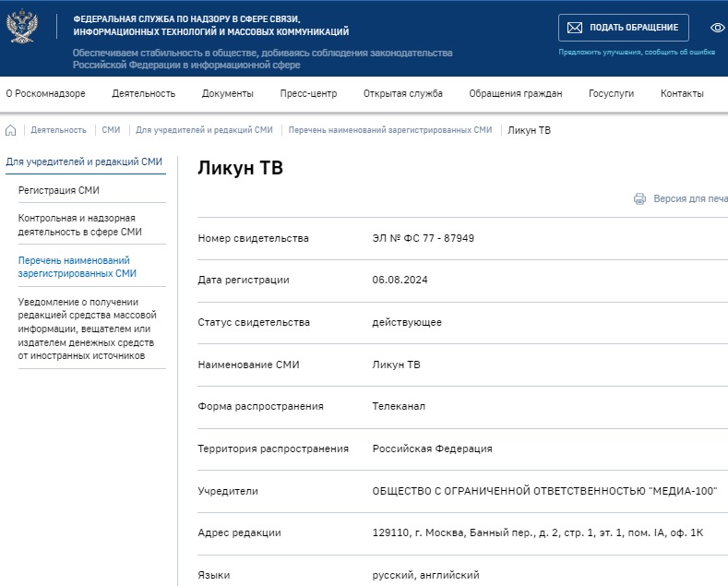
Task: Toggle the accessibility eye icon in header
Action: (x=718, y=28)
